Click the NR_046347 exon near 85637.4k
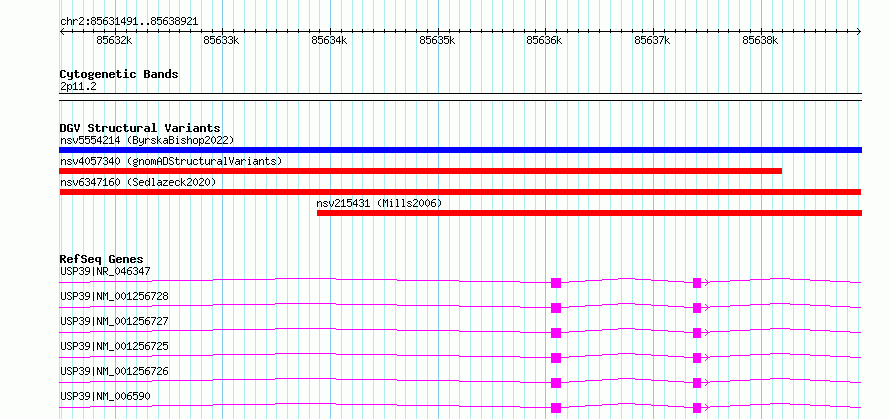Screen dimensions: 890x419 pos(697,283)
